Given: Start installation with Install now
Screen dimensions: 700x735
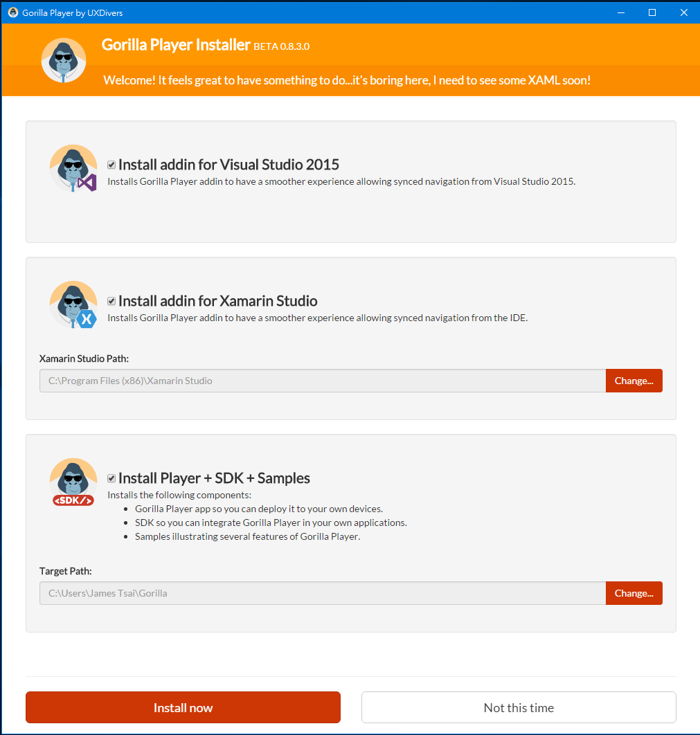Looking at the screenshot, I should pyautogui.click(x=183, y=707).
